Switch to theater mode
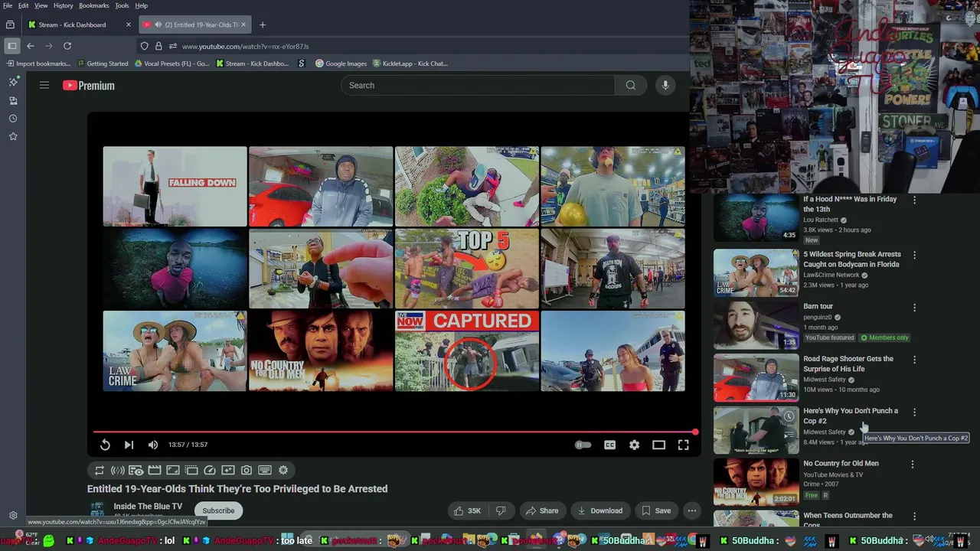The image size is (980, 551). [658, 445]
